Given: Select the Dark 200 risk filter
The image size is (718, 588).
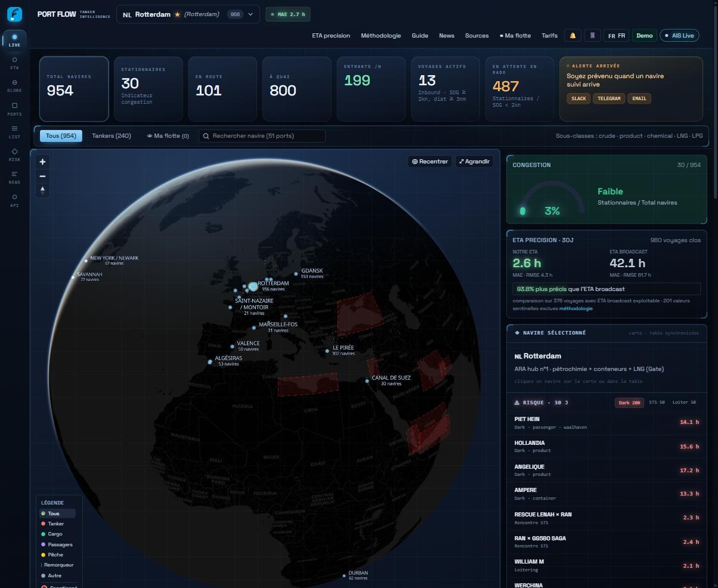Looking at the screenshot, I should pos(630,403).
